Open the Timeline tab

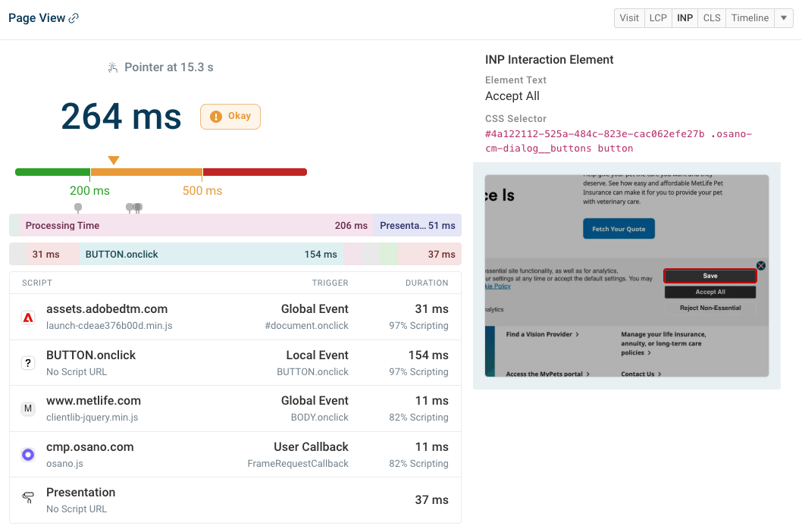click(x=750, y=17)
